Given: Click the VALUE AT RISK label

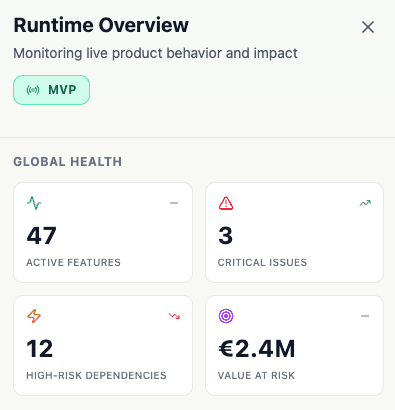Looking at the screenshot, I should click(x=256, y=376).
